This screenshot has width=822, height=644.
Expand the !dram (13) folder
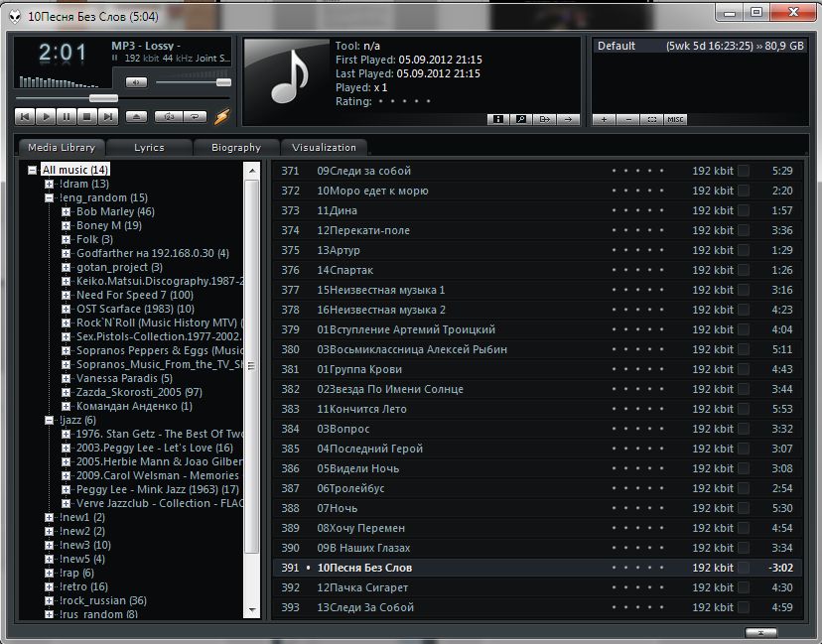tap(49, 184)
